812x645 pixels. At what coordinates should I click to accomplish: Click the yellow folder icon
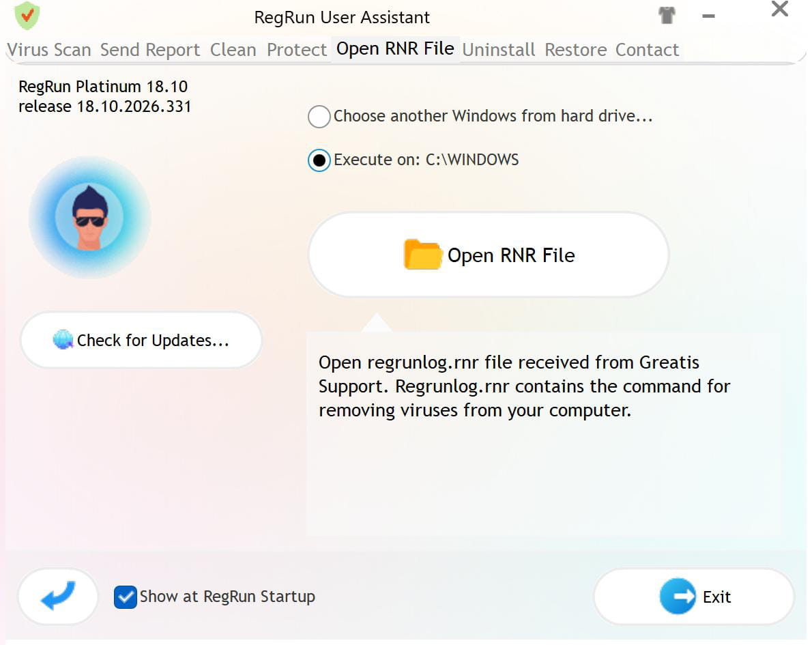coord(422,255)
